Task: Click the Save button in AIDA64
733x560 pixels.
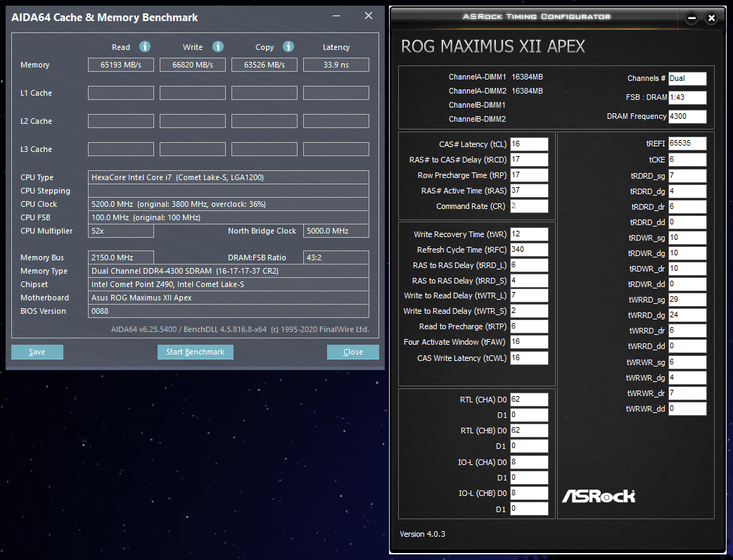Action: 37,352
